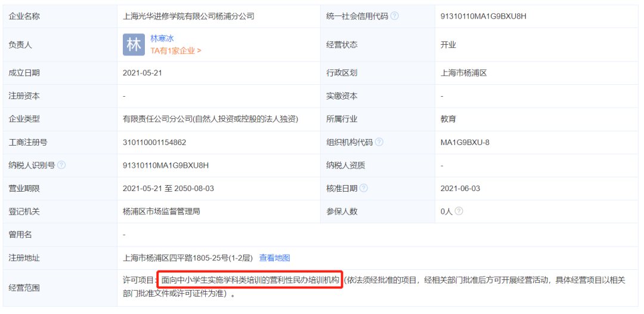Click help icon beside 组织机构代码

[x=379, y=142]
